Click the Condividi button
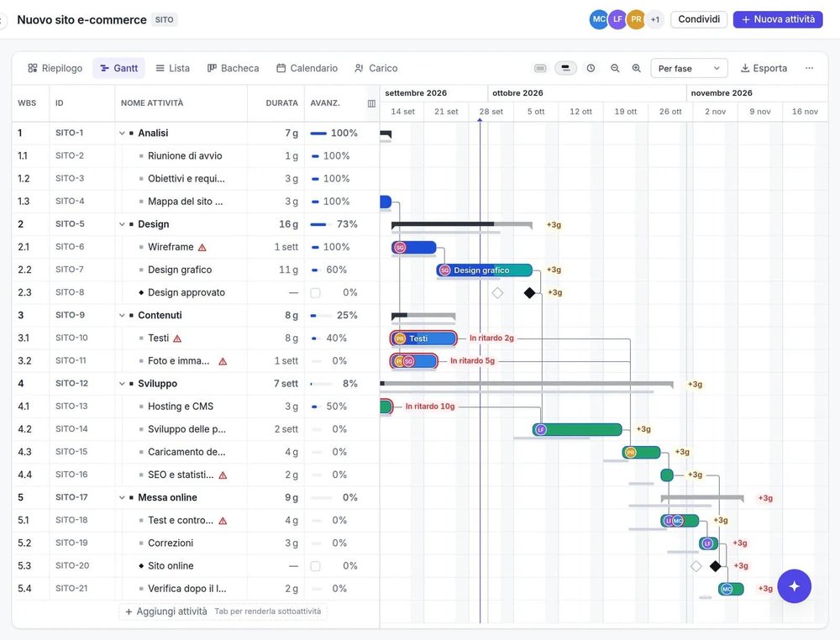Image resolution: width=840 pixels, height=640 pixels. point(699,19)
